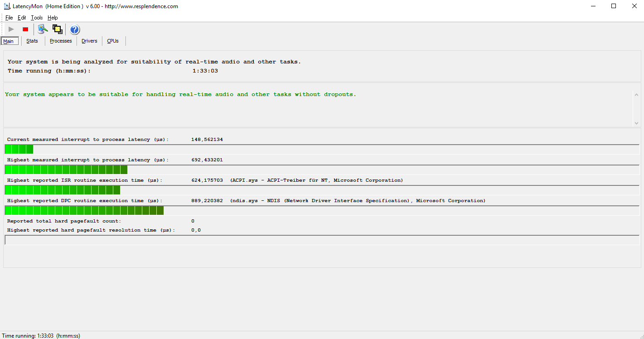Click the green play start monitoring icon

[x=11, y=29]
